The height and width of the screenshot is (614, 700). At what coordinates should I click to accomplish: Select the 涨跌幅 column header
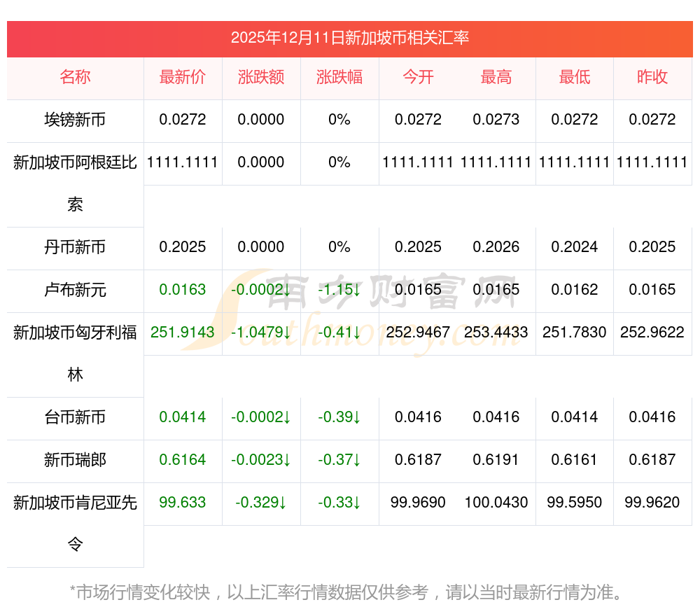(339, 78)
